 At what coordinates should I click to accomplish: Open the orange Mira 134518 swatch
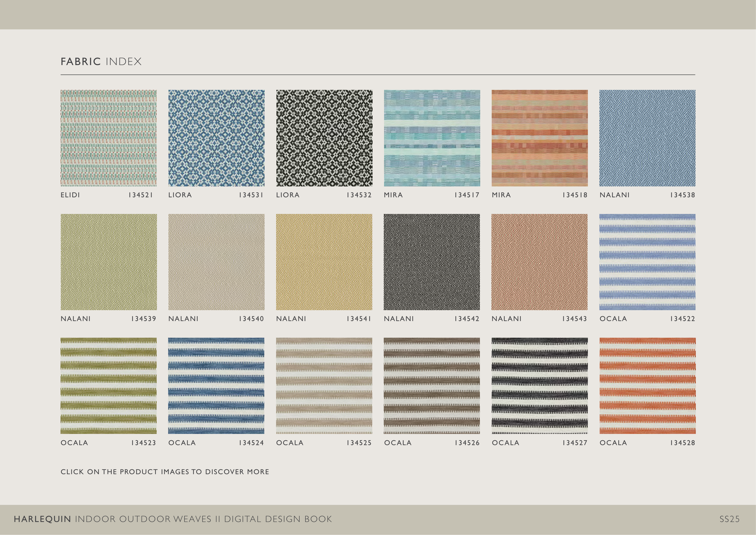[x=539, y=138]
